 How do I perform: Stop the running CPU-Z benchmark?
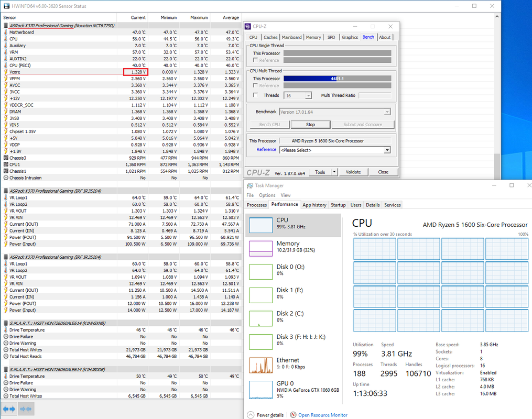click(x=310, y=125)
